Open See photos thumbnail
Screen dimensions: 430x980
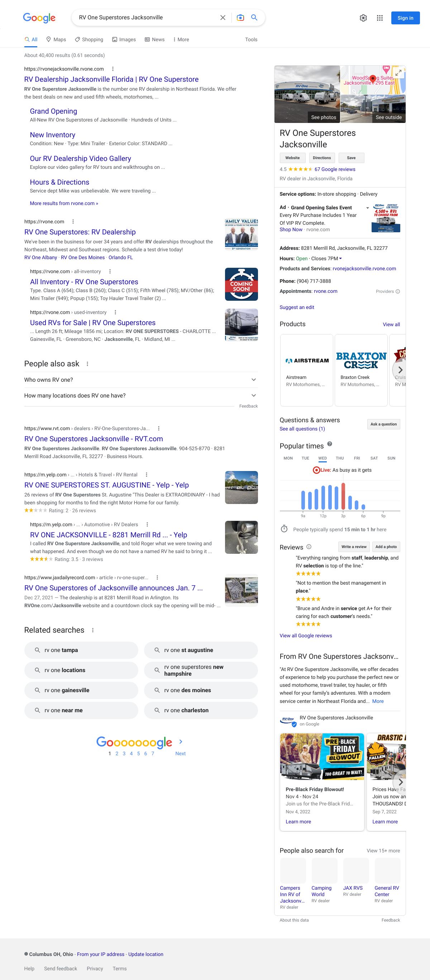(307, 94)
